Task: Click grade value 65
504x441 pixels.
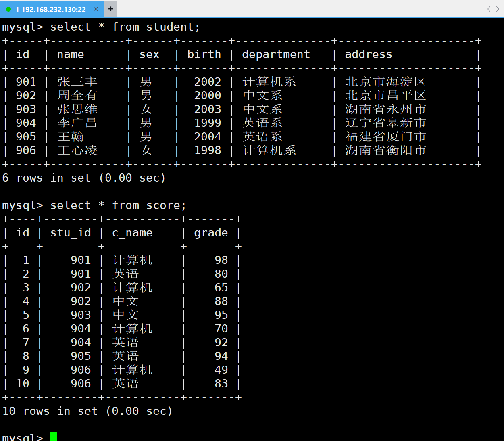Action: [221, 287]
